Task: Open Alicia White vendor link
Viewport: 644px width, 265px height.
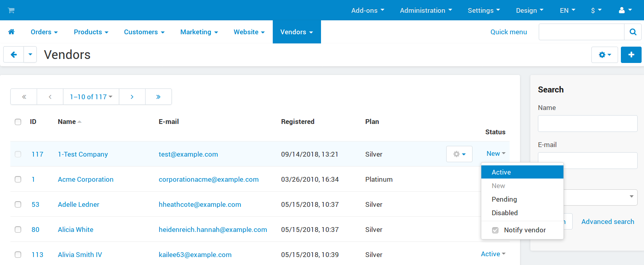Action: coord(76,230)
